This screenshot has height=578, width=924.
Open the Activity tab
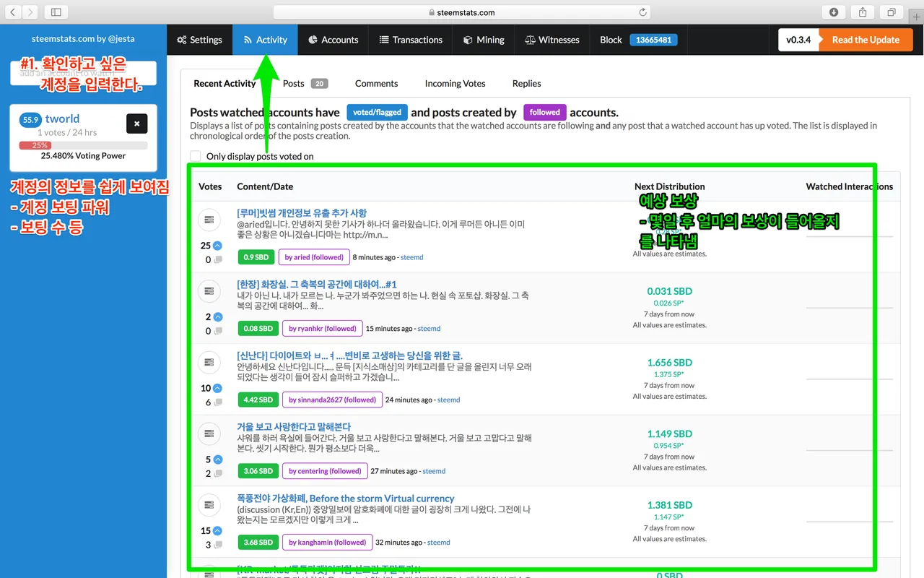click(265, 40)
